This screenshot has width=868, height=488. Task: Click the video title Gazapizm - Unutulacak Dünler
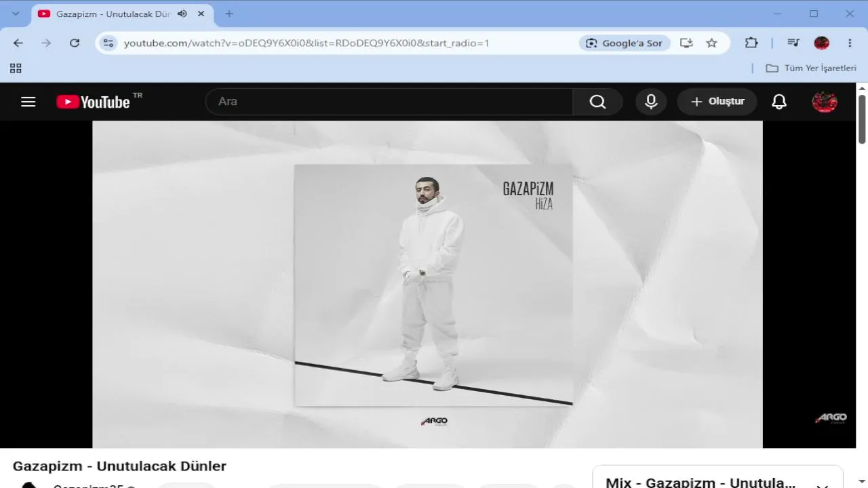pos(119,466)
